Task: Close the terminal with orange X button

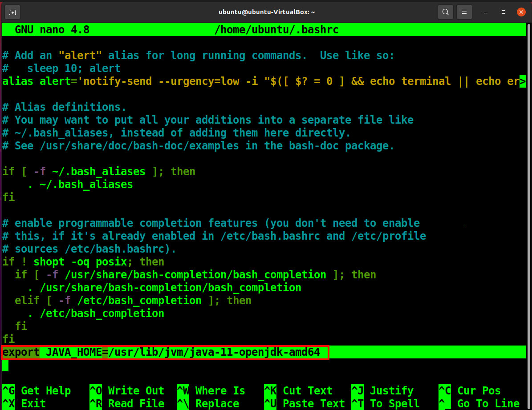Action: [521, 12]
